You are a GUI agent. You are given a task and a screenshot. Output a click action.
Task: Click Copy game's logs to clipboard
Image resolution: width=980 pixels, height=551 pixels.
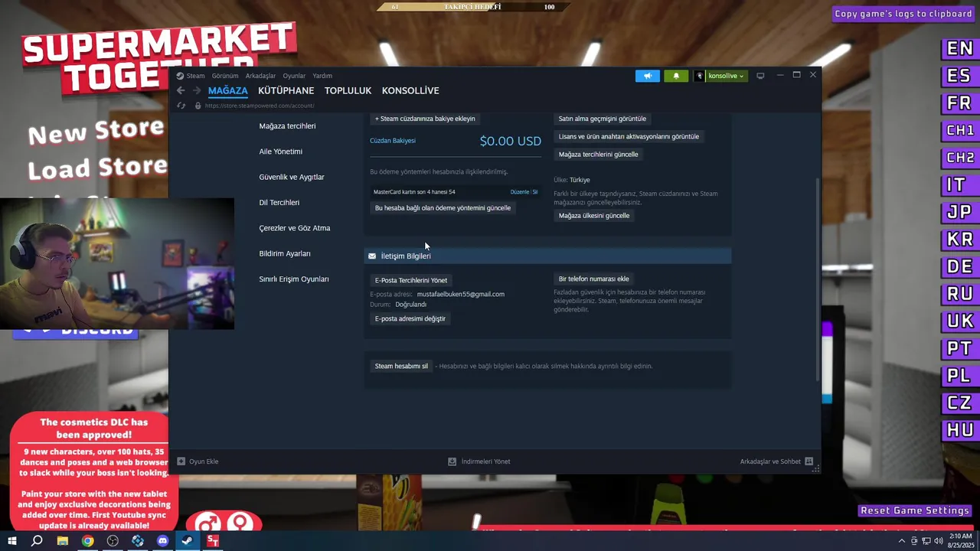(903, 14)
